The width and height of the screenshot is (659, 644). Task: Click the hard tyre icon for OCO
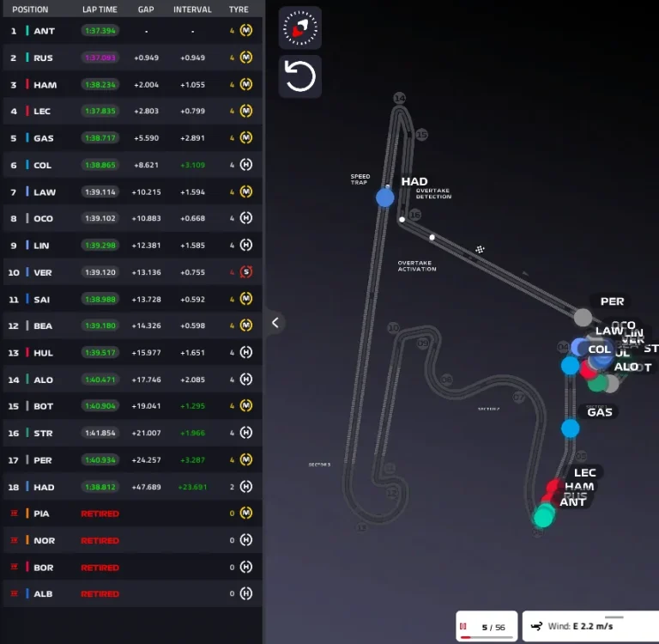(246, 218)
